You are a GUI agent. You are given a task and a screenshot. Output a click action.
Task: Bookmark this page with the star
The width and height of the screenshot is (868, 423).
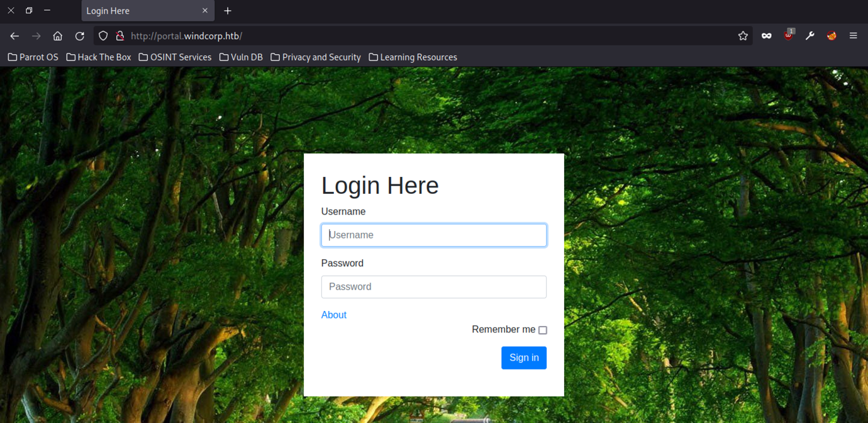click(743, 36)
